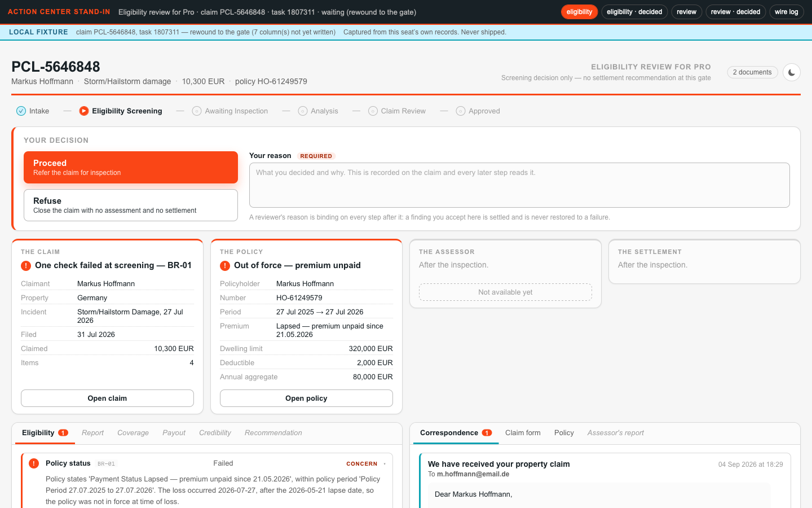Switch to the 'review · decided' view pill
This screenshot has height=508, width=812.
pyautogui.click(x=735, y=12)
